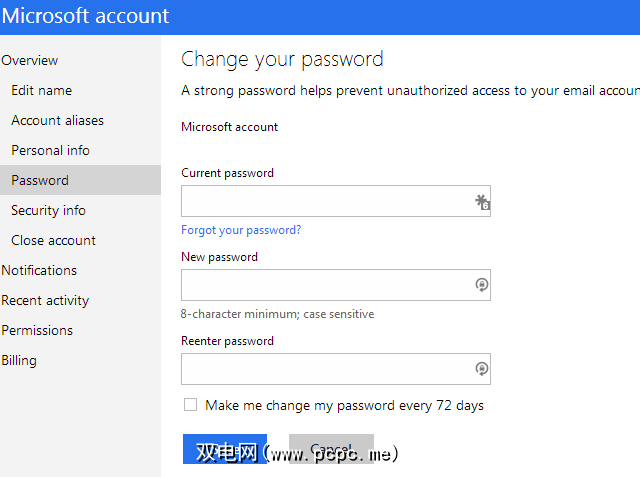Click the reveal icon in New password field
Image resolution: width=640 pixels, height=477 pixels.
pos(482,285)
